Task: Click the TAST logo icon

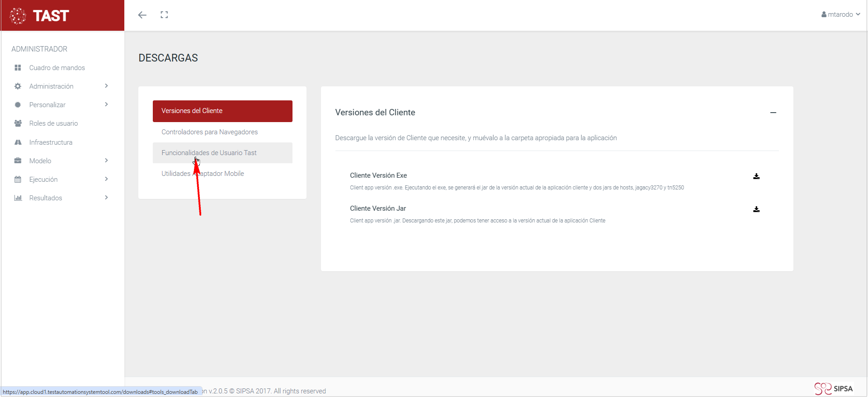Action: (18, 16)
